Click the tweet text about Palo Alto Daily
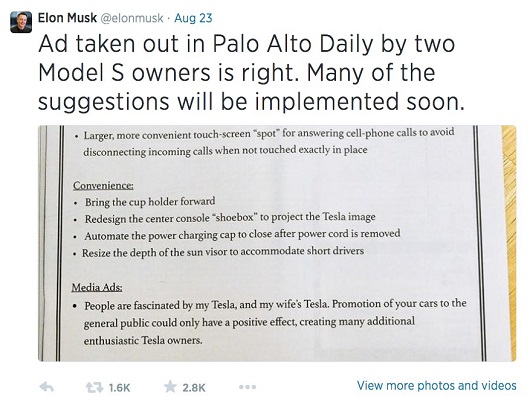 (251, 73)
